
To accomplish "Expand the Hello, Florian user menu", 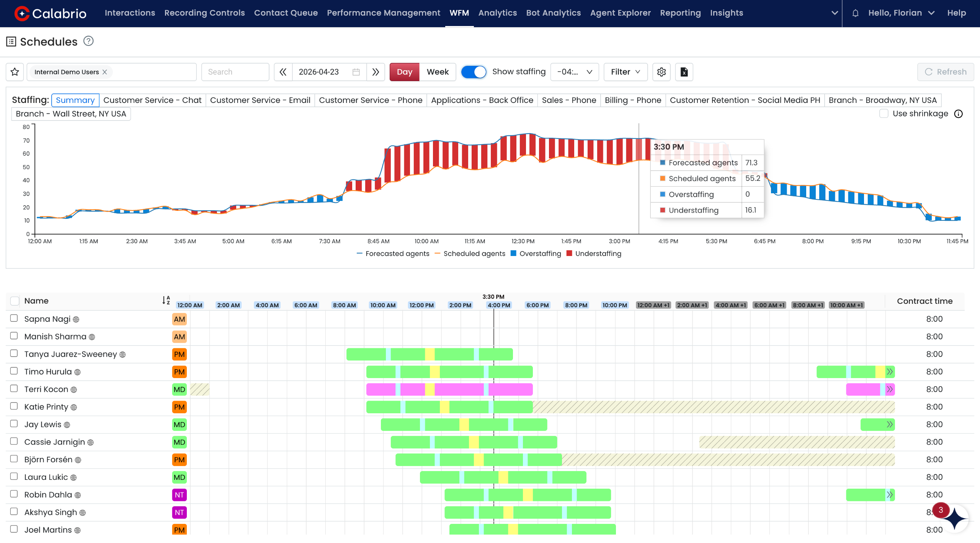I will [901, 13].
